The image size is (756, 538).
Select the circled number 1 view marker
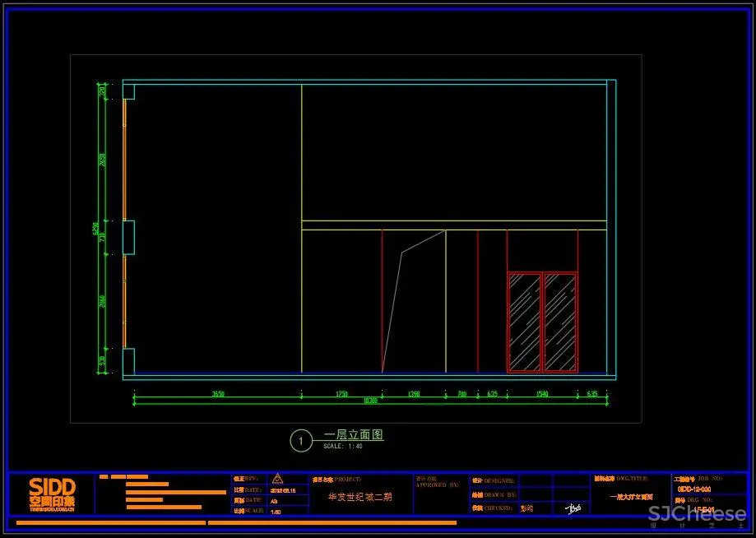301,441
